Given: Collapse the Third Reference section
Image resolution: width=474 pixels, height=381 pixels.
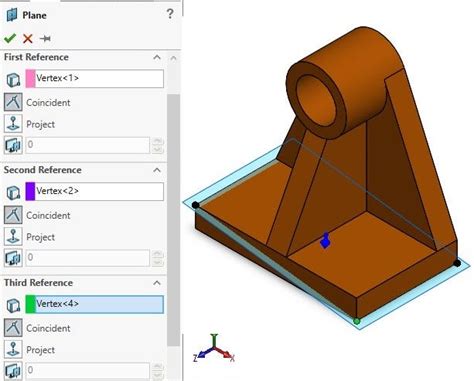Looking at the screenshot, I should pos(157,283).
